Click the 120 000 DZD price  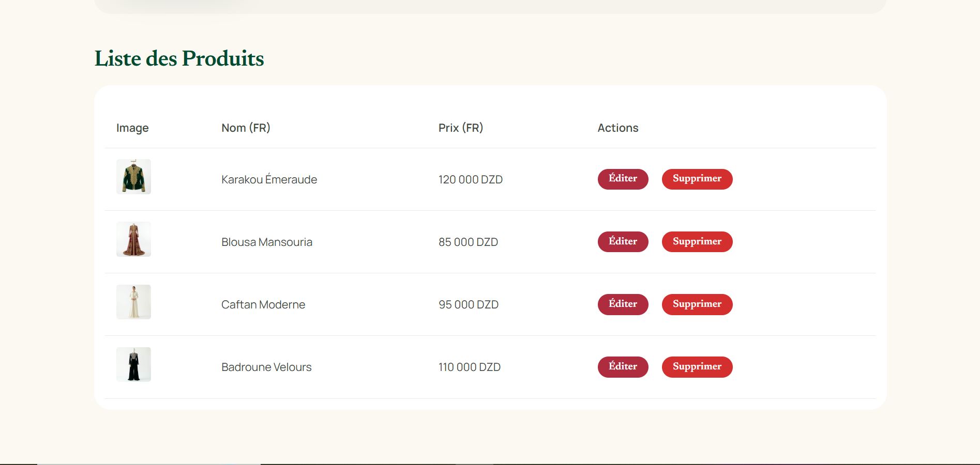coord(471,179)
